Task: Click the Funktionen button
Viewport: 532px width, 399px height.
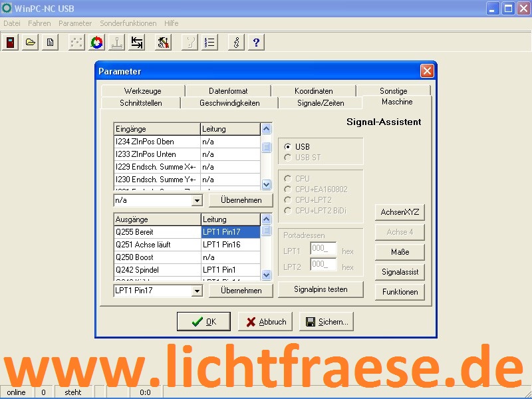Action: [x=400, y=292]
